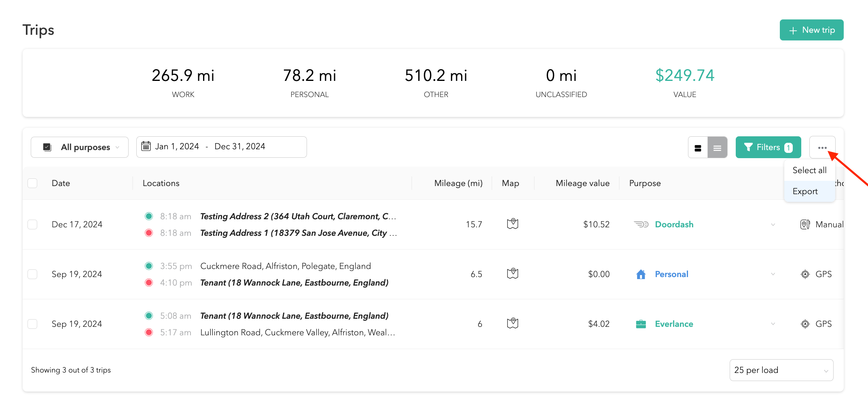The height and width of the screenshot is (415, 868).
Task: Click the calendar icon in date range
Action: pos(146,146)
